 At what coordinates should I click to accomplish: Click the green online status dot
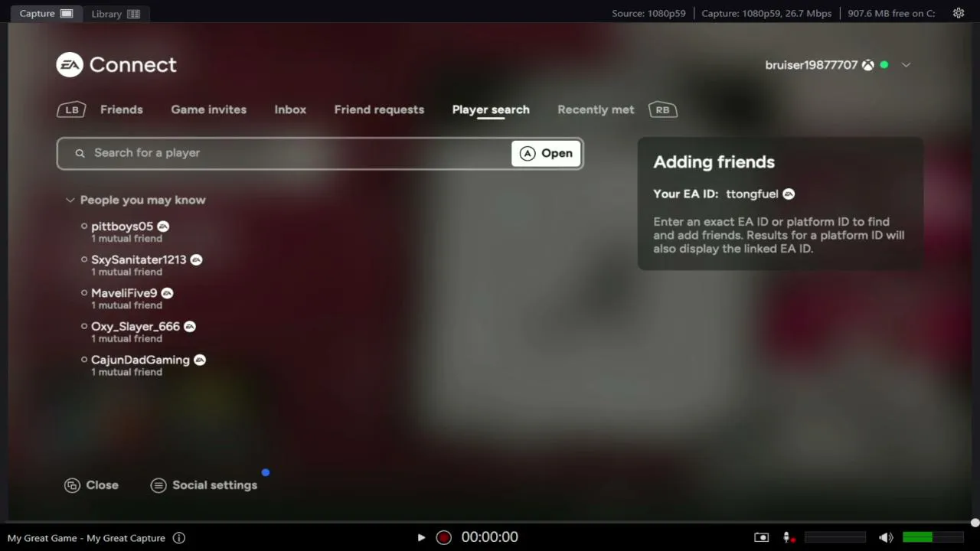coord(884,65)
